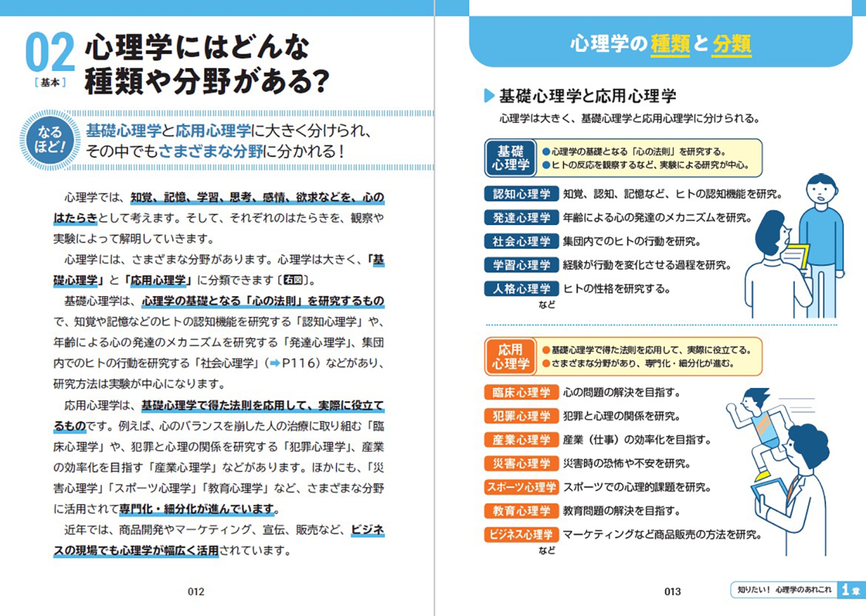Click the 心理学の種類と分類 banner title
The image size is (866, 616).
click(661, 44)
